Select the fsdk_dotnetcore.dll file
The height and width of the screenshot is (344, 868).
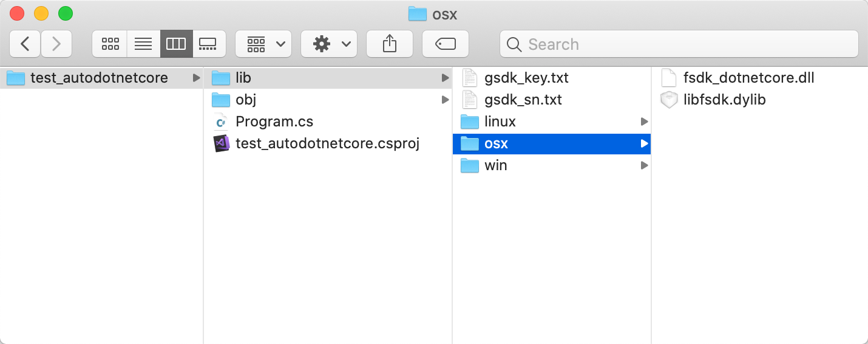pos(748,78)
